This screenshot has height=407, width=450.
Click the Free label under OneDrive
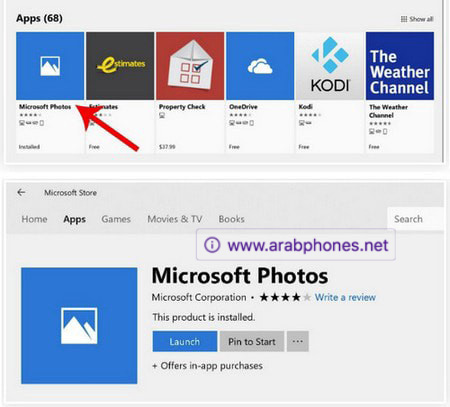tap(234, 147)
